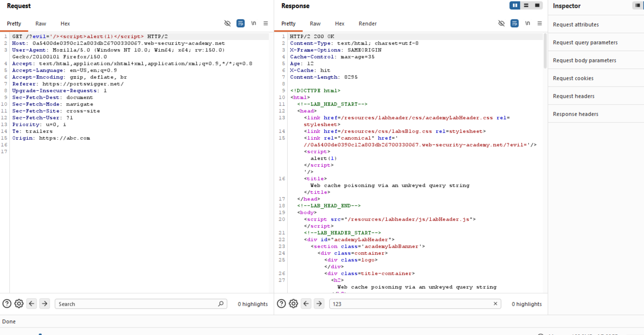Image resolution: width=644 pixels, height=335 pixels.
Task: Click the Request highlights count label
Action: [x=253, y=304]
